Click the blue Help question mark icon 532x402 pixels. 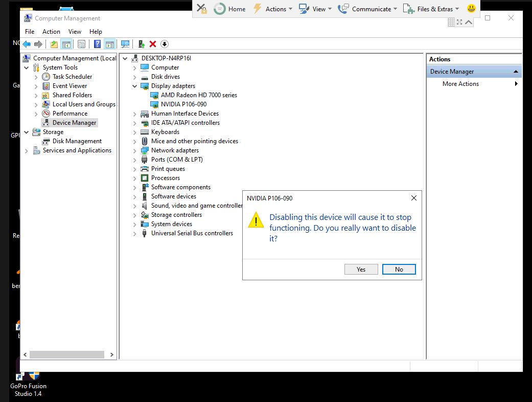97,44
